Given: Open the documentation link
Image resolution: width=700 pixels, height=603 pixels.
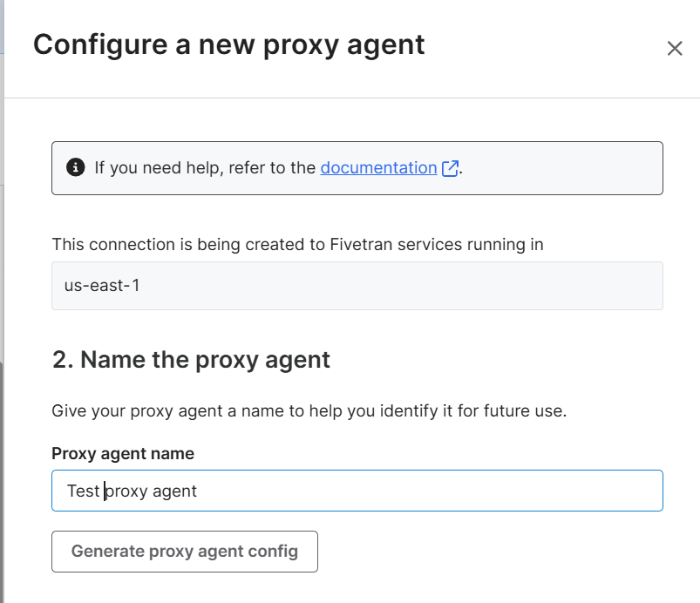Looking at the screenshot, I should tap(378, 168).
